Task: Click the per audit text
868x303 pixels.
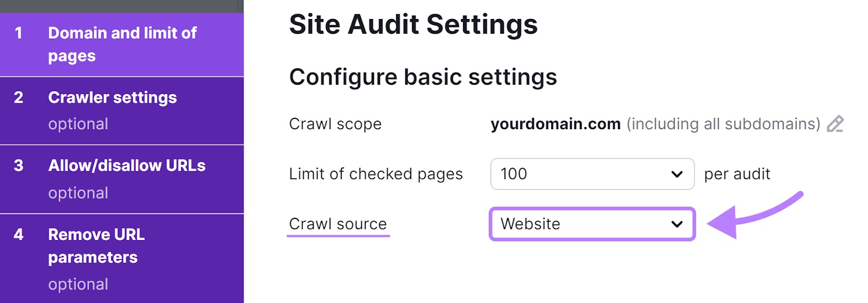Action: [737, 174]
